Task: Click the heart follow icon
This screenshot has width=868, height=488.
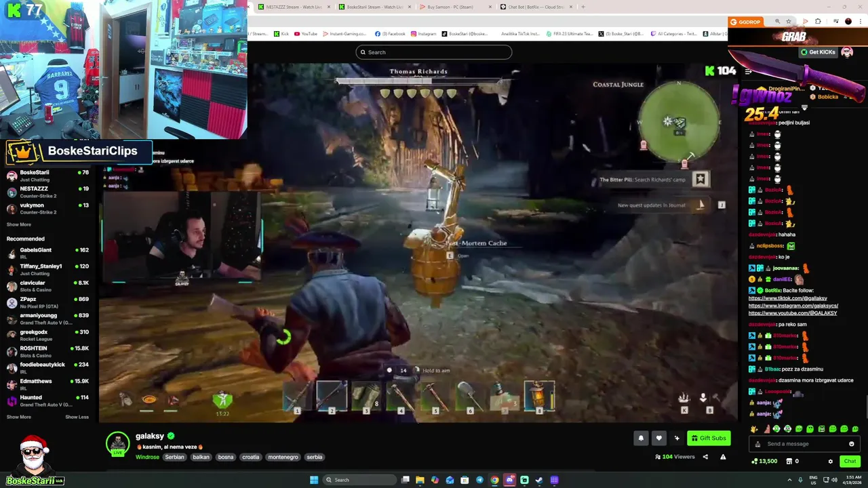Action: [x=658, y=438]
